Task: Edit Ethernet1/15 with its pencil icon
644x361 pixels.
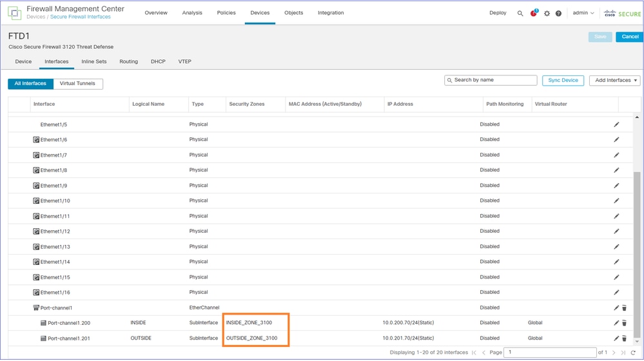Action: coord(616,277)
